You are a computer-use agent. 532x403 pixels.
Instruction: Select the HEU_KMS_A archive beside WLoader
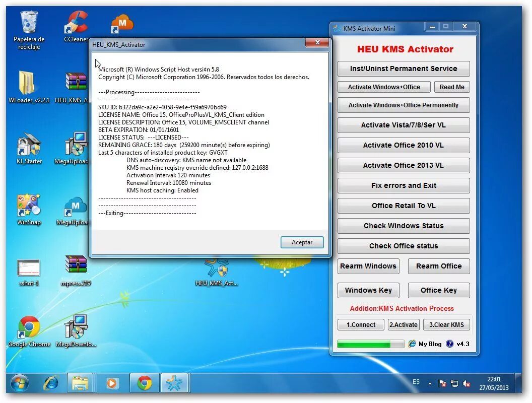[x=73, y=87]
